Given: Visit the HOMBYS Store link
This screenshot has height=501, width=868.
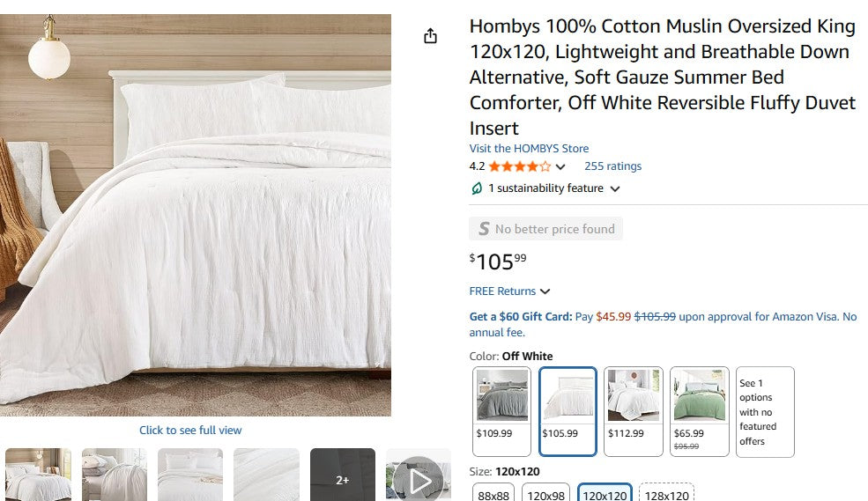Looking at the screenshot, I should click(529, 149).
